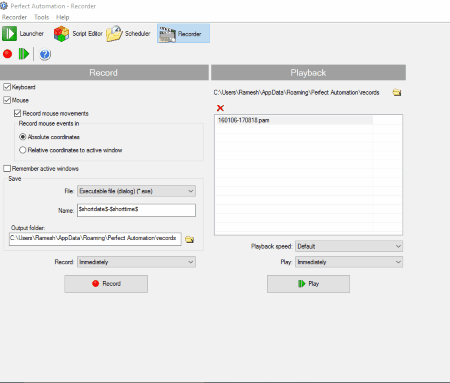450x383 pixels.
Task: Select the Recorder toolbar tab
Action: [x=183, y=34]
